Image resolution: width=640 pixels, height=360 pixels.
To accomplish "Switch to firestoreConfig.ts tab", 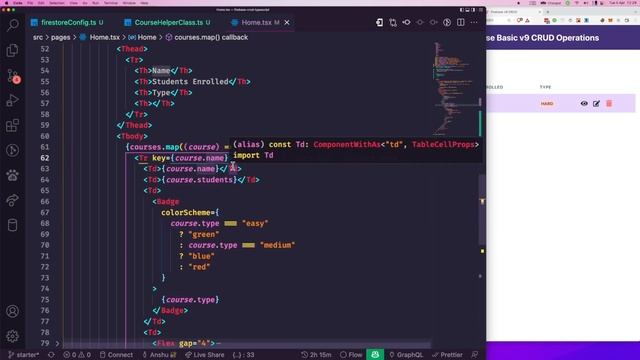I will click(x=67, y=22).
